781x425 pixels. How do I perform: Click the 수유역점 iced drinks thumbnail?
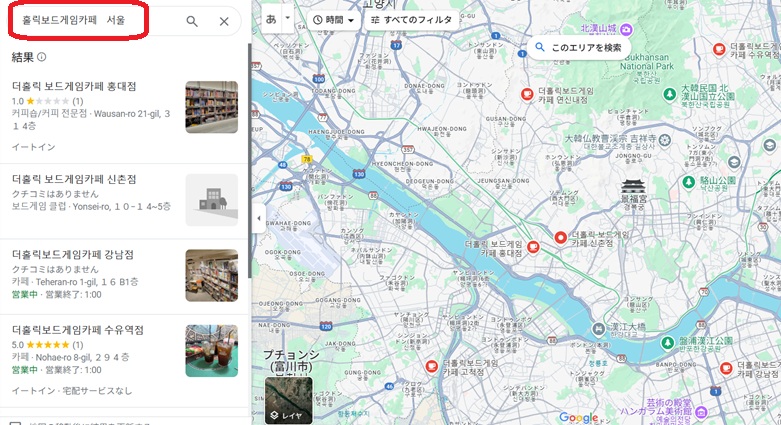click(x=212, y=351)
